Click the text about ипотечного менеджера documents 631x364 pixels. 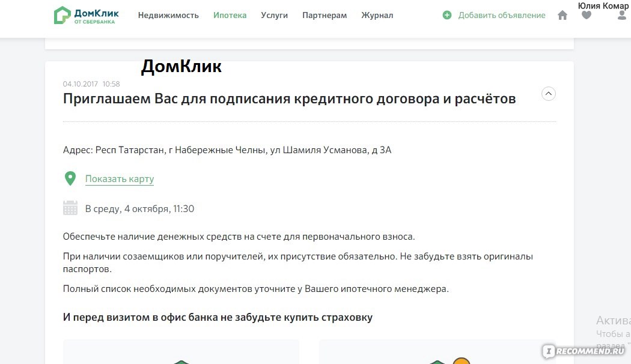coord(255,289)
